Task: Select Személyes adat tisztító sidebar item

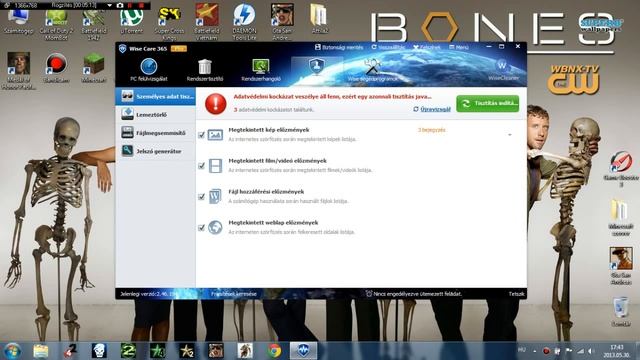Action: pyautogui.click(x=156, y=96)
